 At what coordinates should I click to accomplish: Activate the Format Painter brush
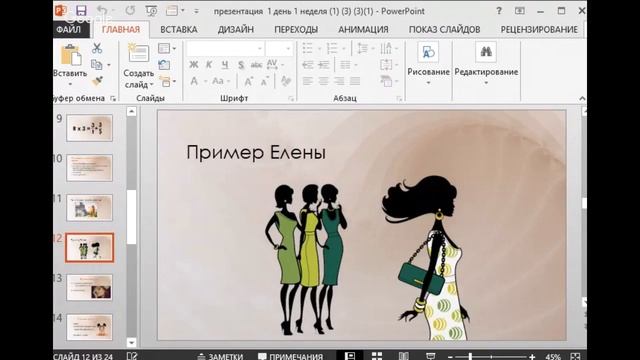[x=97, y=81]
